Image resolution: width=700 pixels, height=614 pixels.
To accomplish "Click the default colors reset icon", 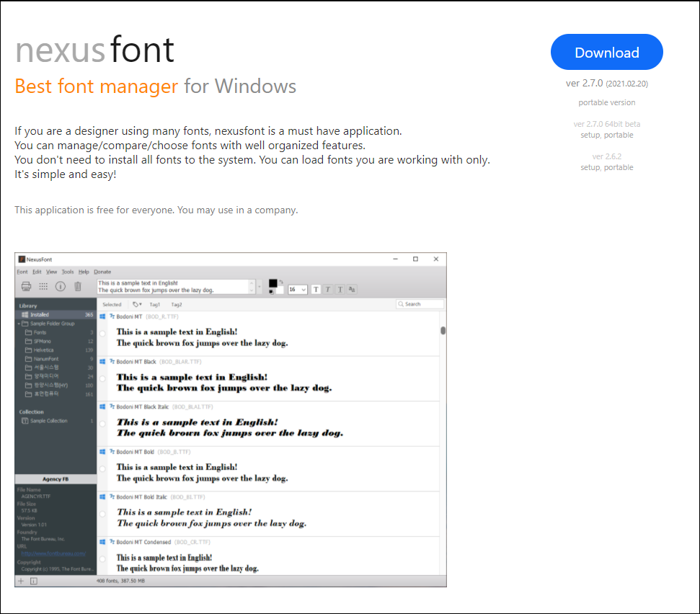I will pyautogui.click(x=271, y=292).
